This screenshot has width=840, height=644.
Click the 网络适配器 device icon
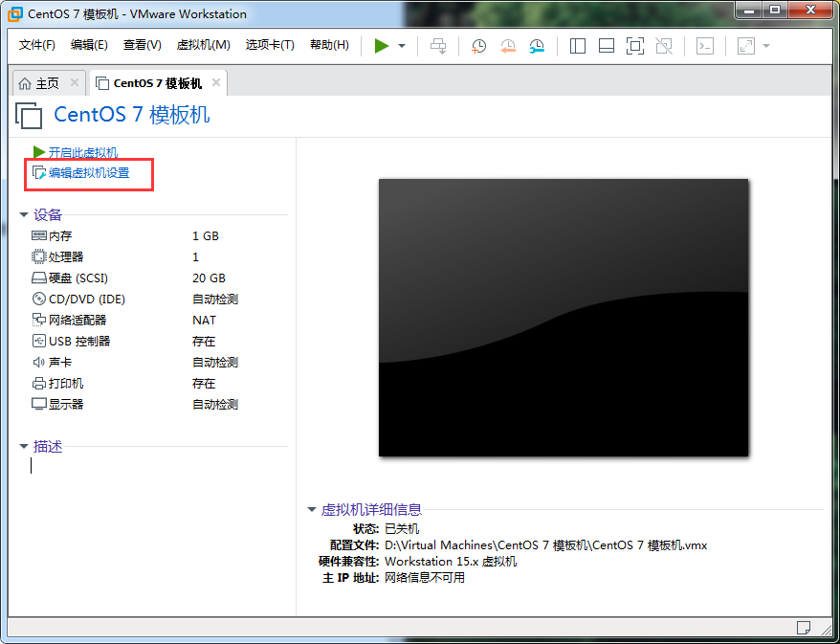(x=39, y=320)
